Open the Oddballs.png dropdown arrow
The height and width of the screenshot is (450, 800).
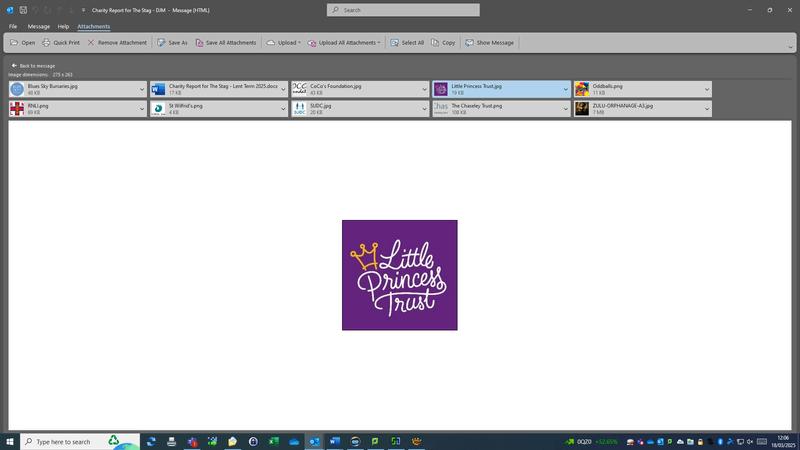707,89
